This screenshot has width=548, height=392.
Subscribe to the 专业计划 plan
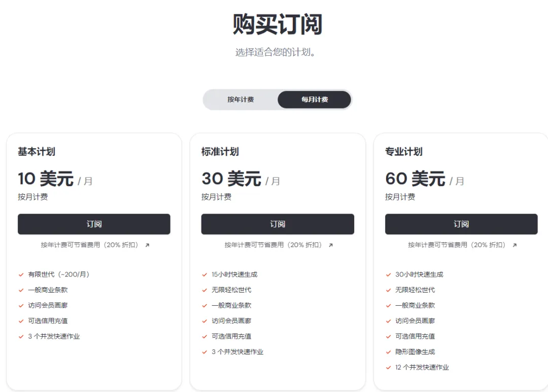pos(461,224)
